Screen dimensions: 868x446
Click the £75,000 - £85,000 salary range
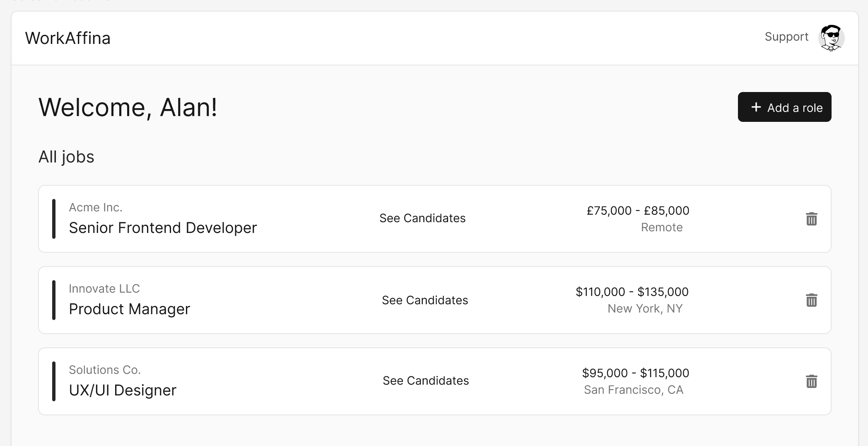tap(638, 211)
